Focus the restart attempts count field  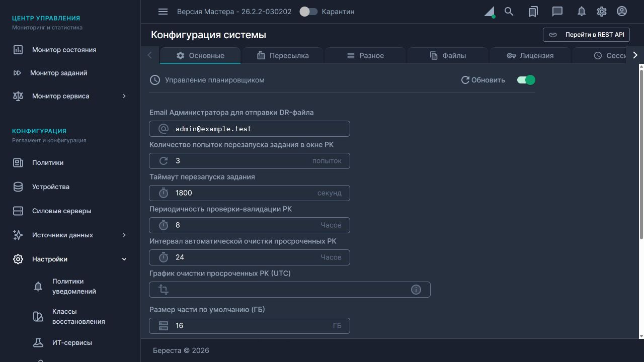click(250, 161)
